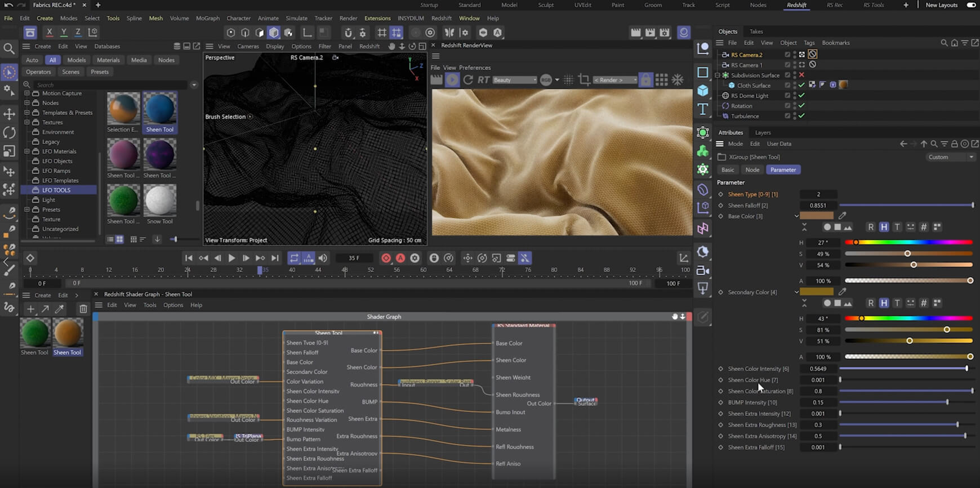Open the Beauty AOV dropdown
Viewport: 980px width, 488px height.
[515, 80]
